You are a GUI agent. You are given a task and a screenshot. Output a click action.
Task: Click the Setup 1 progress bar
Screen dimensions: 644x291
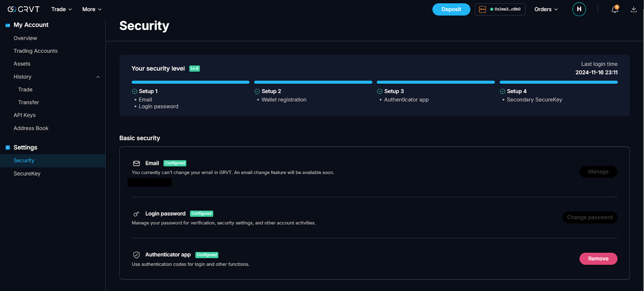[190, 82]
